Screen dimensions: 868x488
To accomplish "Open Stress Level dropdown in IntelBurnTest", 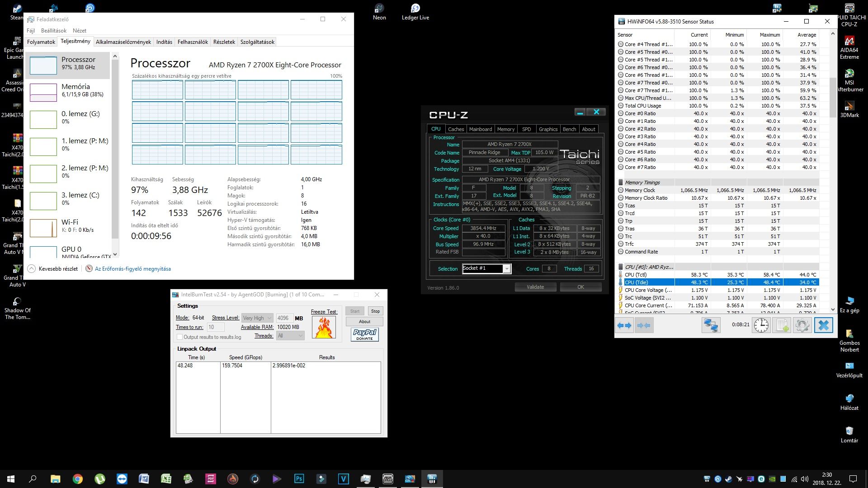I will tap(257, 318).
